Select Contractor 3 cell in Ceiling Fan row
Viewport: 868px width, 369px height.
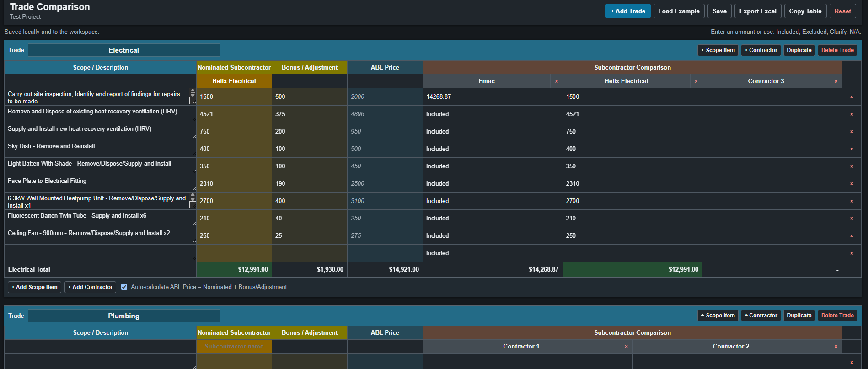pyautogui.click(x=772, y=236)
